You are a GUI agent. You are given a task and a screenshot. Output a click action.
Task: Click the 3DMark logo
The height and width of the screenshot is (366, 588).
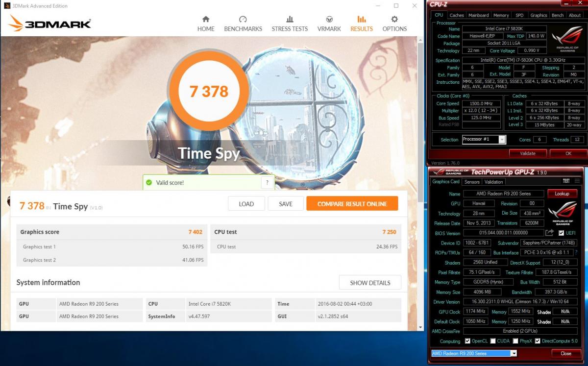click(x=50, y=23)
